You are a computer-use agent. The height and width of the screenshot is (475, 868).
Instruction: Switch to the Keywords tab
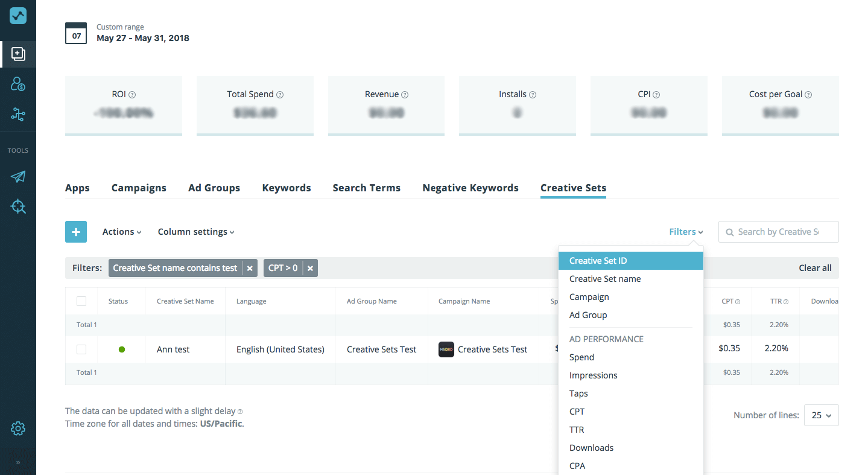287,188
